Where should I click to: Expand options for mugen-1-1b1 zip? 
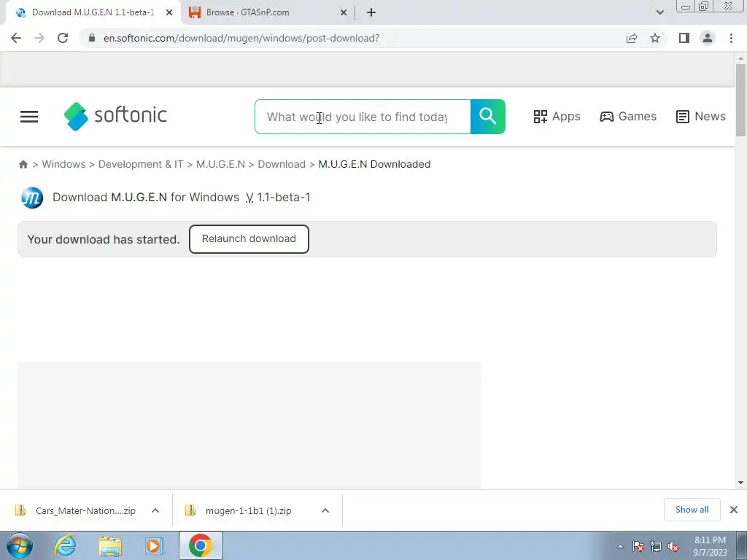325,510
